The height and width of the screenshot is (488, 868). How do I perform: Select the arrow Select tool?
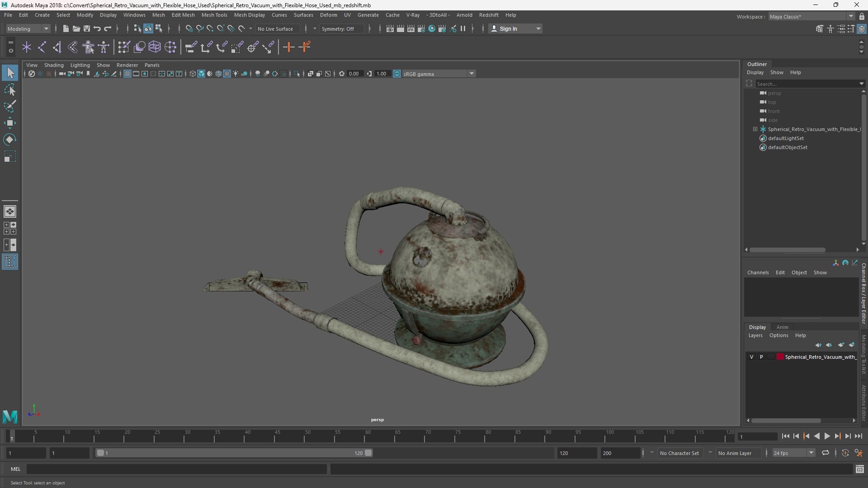click(10, 73)
